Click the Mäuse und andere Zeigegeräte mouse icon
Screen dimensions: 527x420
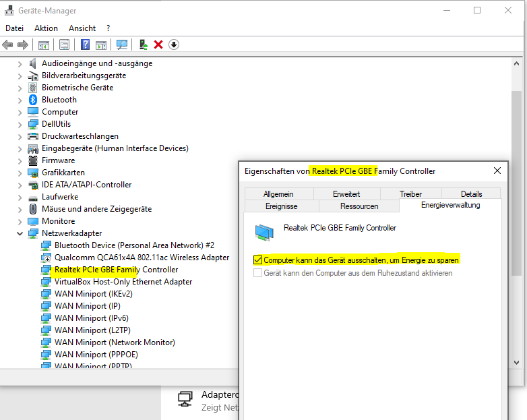tap(33, 209)
